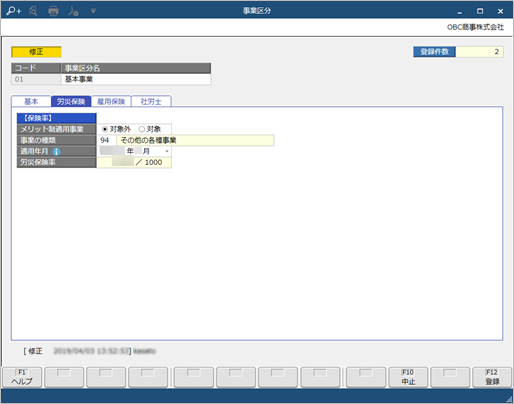This screenshot has height=404, width=514.
Task: Open the title bar dropdown arrow menu
Action: (x=93, y=11)
